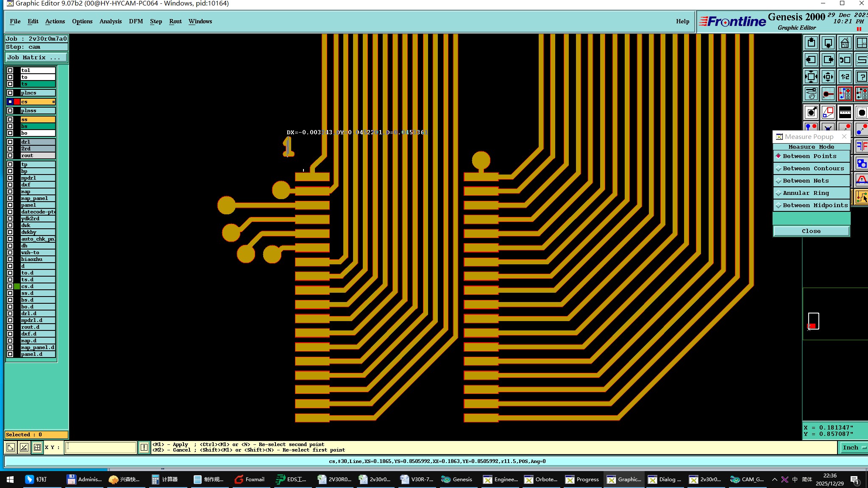Click the 1:2 zoom icon
The width and height of the screenshot is (868, 488).
(845, 77)
